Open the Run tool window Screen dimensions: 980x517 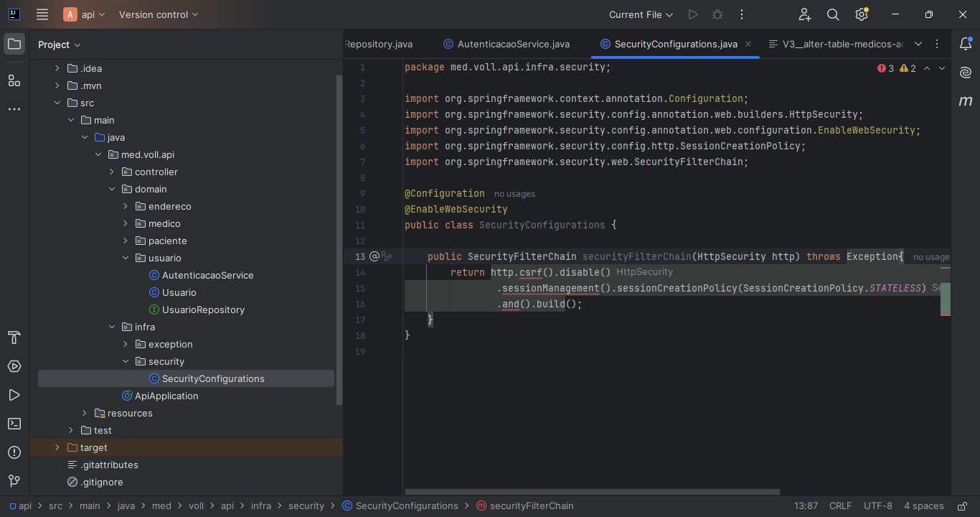point(14,395)
